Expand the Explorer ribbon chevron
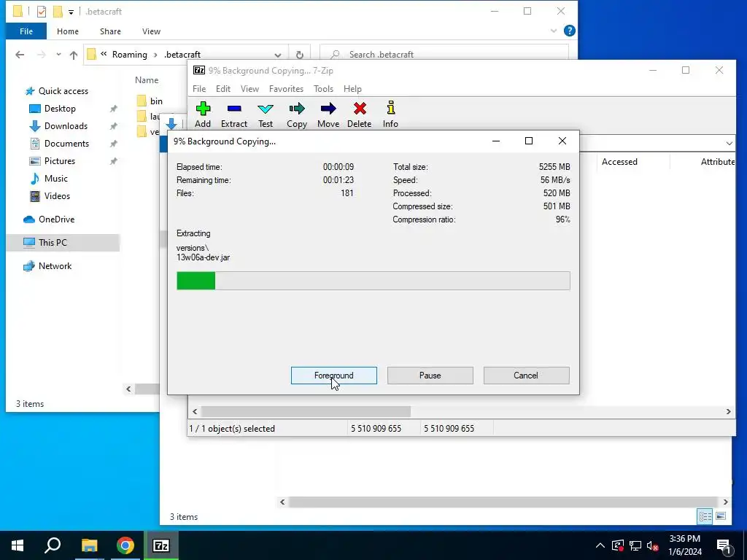747x560 pixels. tap(554, 31)
